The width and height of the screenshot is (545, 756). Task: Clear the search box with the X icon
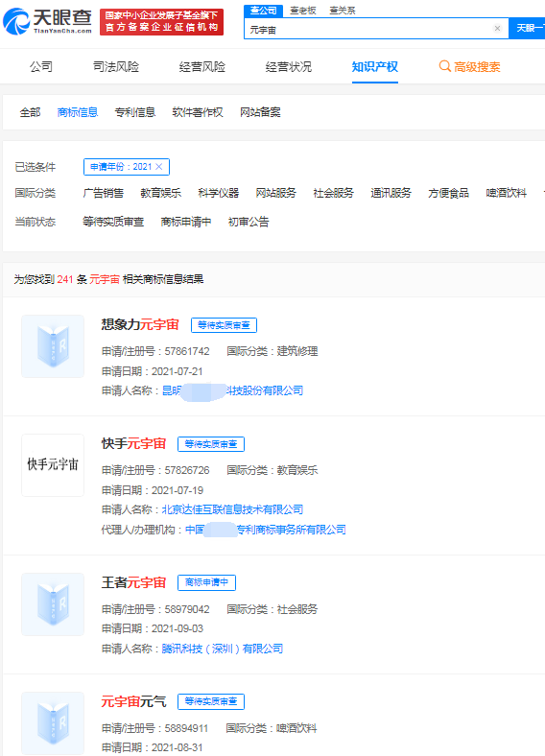pos(497,29)
